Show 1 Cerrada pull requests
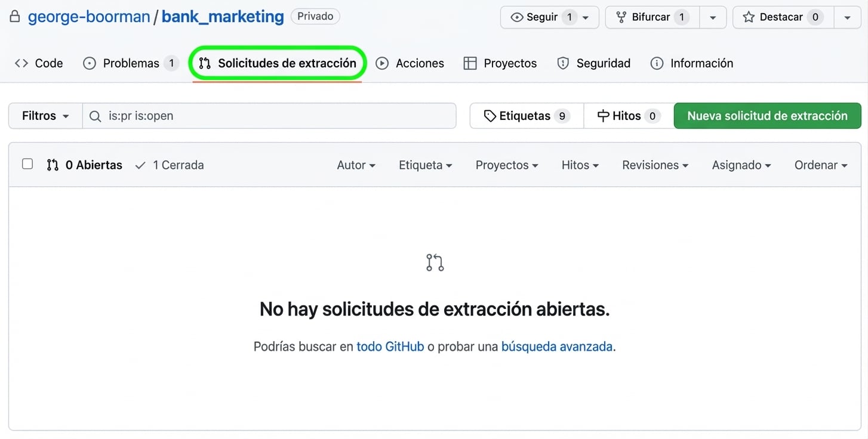 click(170, 165)
